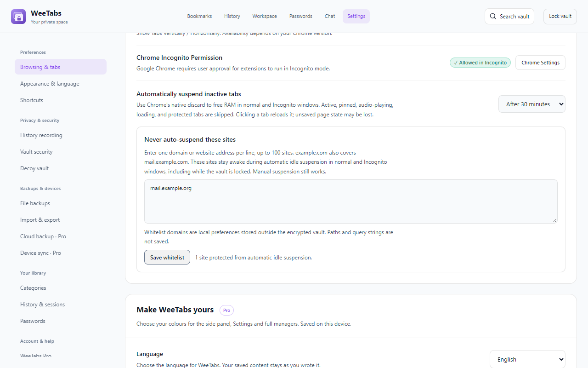The width and height of the screenshot is (588, 368).
Task: Open Device sync · Pro section
Action: 61,253
